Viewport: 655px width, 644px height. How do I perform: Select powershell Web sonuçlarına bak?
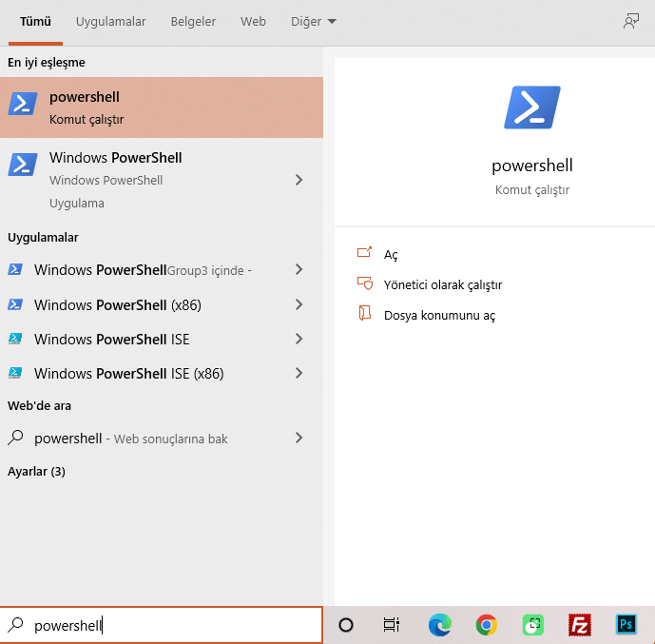click(131, 439)
